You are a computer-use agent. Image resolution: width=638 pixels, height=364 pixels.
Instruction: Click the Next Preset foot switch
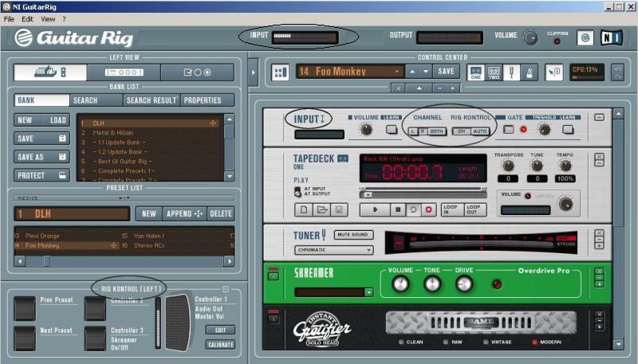point(25,338)
